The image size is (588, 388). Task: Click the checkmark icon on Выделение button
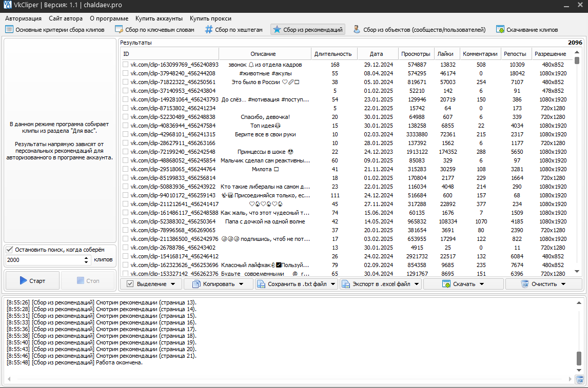point(130,284)
